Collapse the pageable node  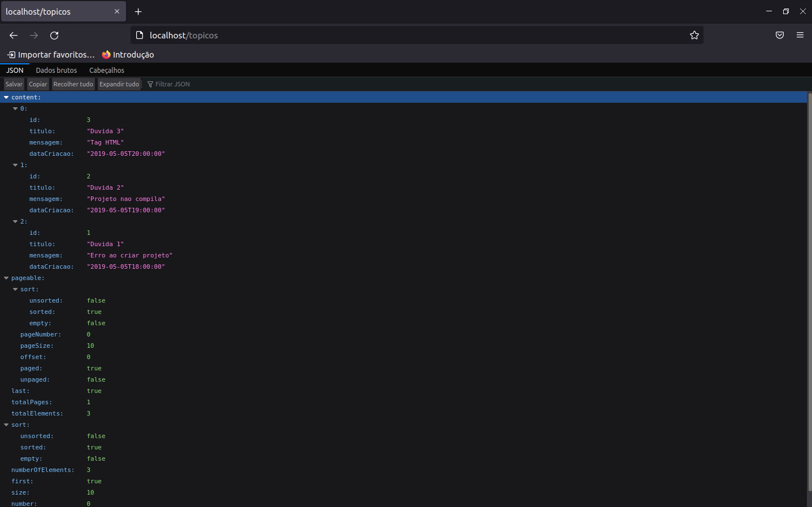[x=6, y=278]
